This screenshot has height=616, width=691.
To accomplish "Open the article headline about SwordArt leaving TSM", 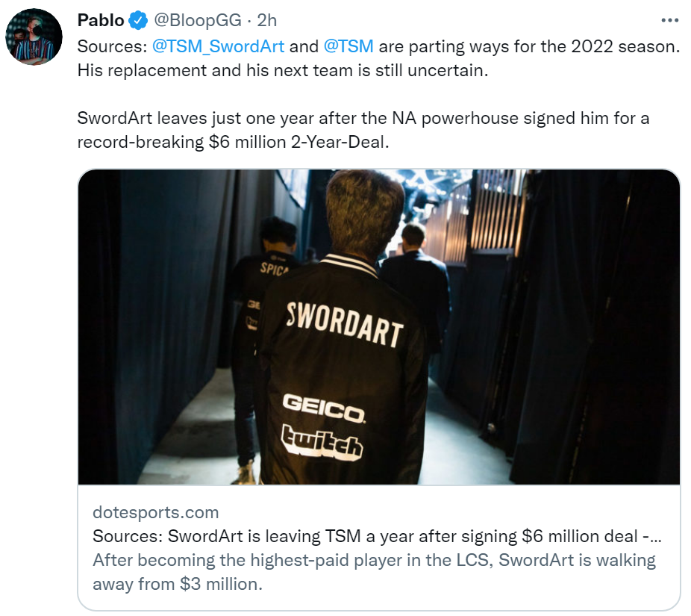I will [377, 536].
